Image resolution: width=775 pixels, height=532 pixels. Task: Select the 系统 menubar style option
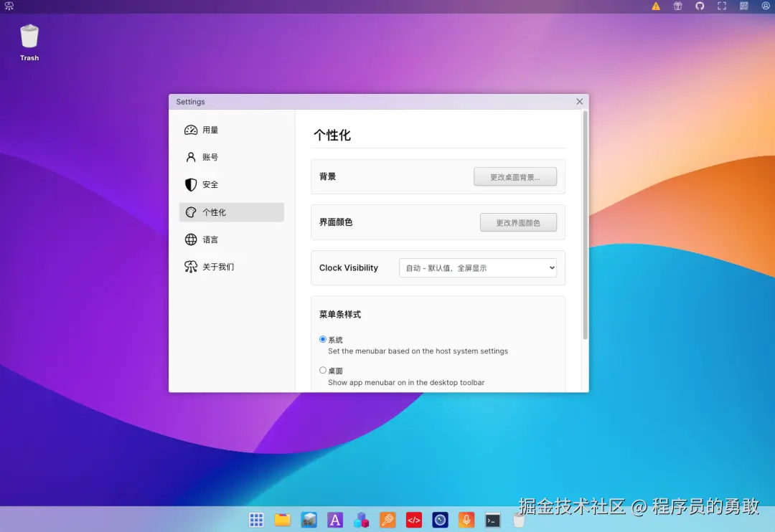point(323,339)
